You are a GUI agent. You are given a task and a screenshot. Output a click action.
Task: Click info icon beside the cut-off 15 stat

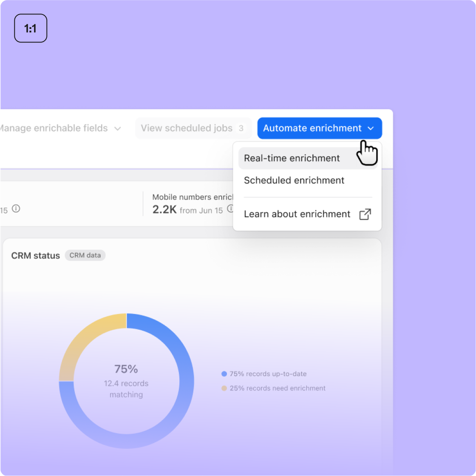[16, 209]
